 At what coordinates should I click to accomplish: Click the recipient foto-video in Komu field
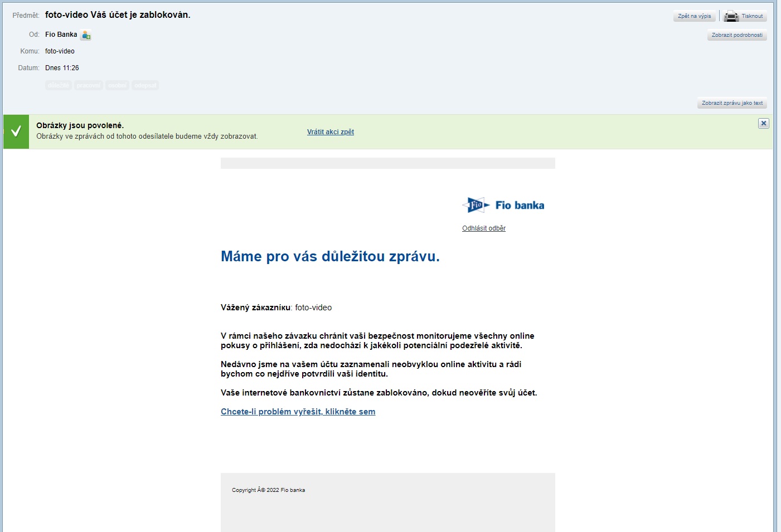(x=60, y=51)
